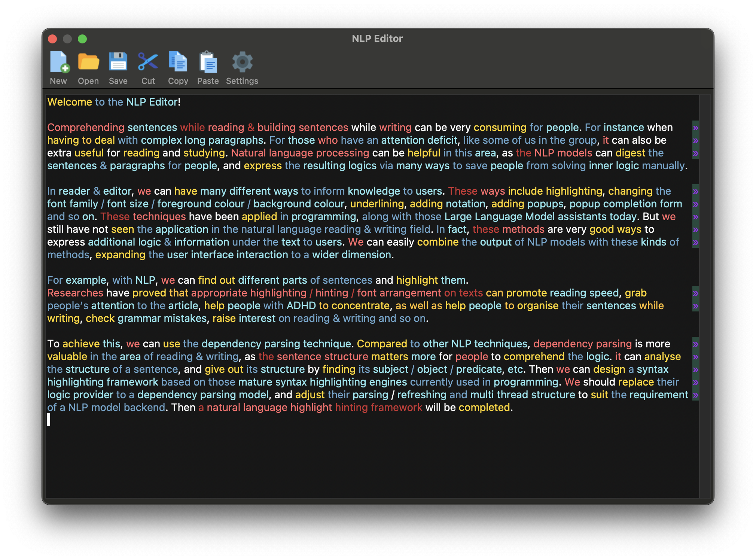Click the word 'completed' at the text end
Screen dimensions: 756x560
click(x=484, y=408)
